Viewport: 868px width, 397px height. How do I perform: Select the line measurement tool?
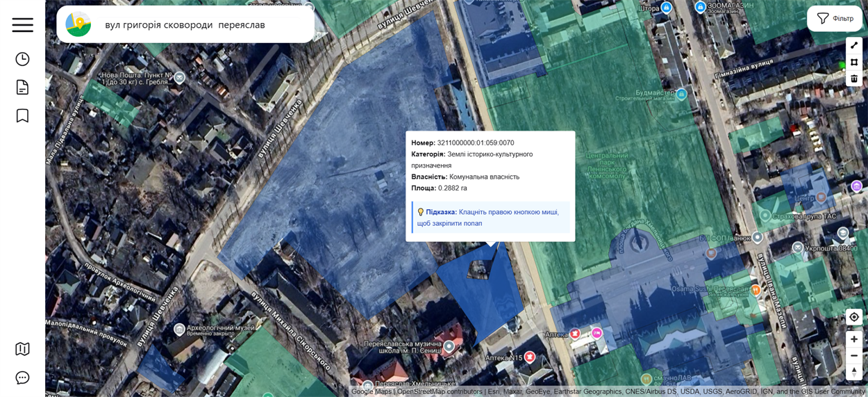point(854,45)
